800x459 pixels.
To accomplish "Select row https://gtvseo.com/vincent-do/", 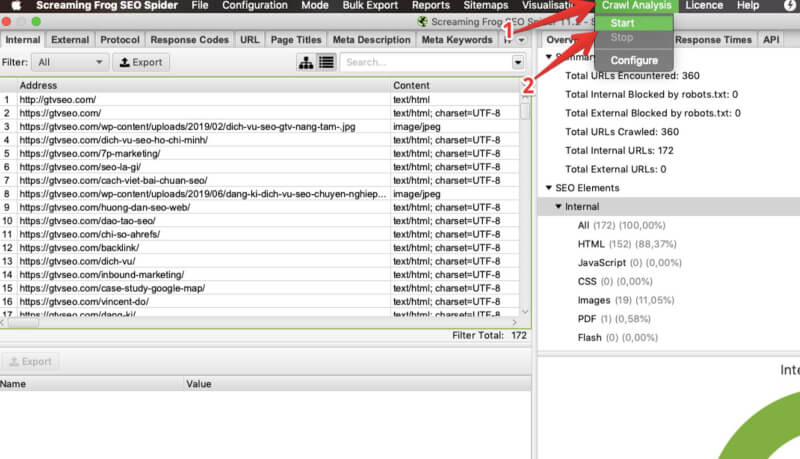I will pyautogui.click(x=259, y=301).
